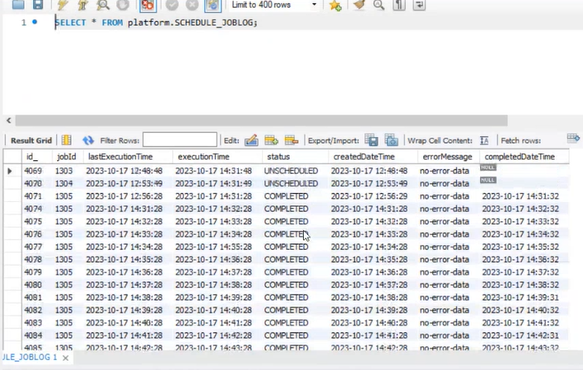This screenshot has height=370, width=583.
Task: Sort by the id_ column header
Action: point(37,157)
